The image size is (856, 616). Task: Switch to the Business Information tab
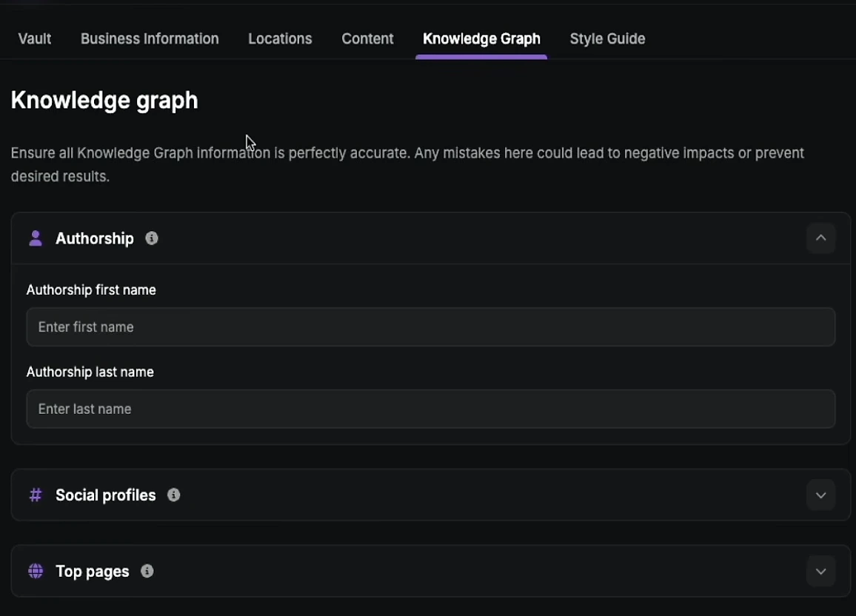150,38
